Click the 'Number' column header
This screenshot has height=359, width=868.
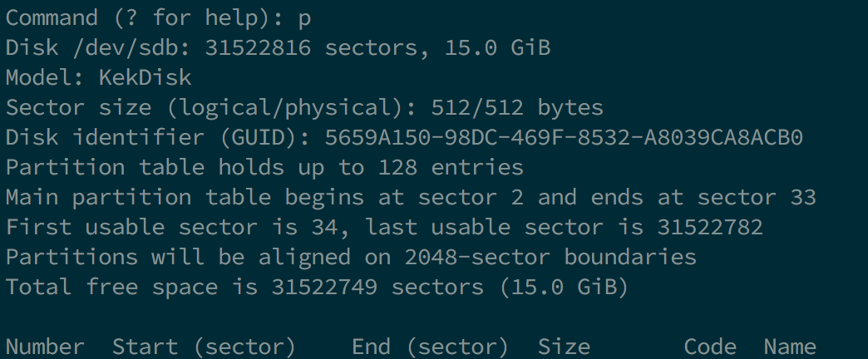point(45,347)
